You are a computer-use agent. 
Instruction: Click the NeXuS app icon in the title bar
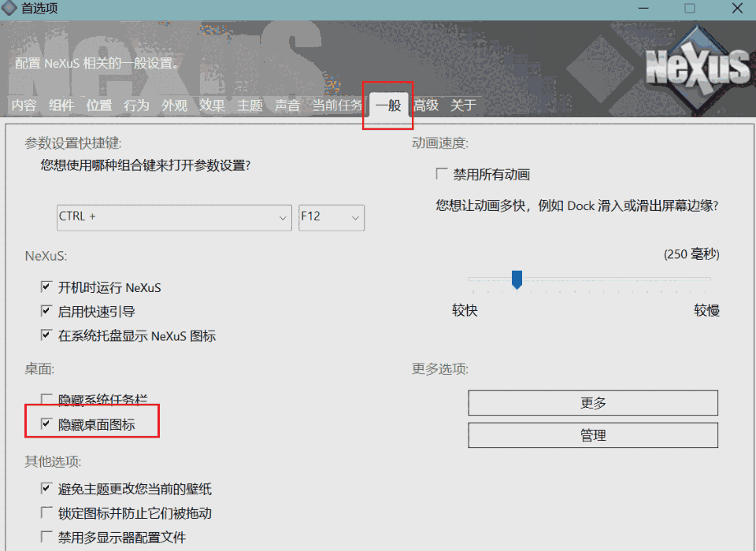(x=11, y=9)
